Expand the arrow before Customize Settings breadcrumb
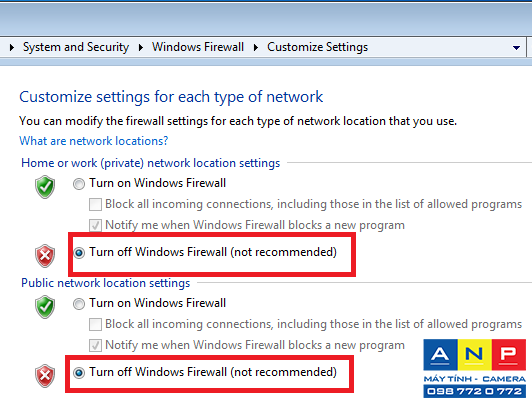The height and width of the screenshot is (403, 532). [x=256, y=47]
